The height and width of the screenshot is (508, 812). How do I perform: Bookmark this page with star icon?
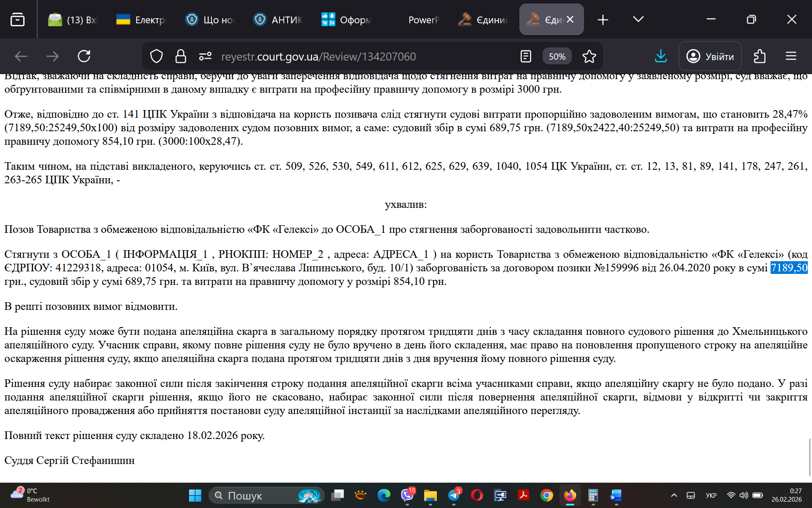click(x=589, y=56)
